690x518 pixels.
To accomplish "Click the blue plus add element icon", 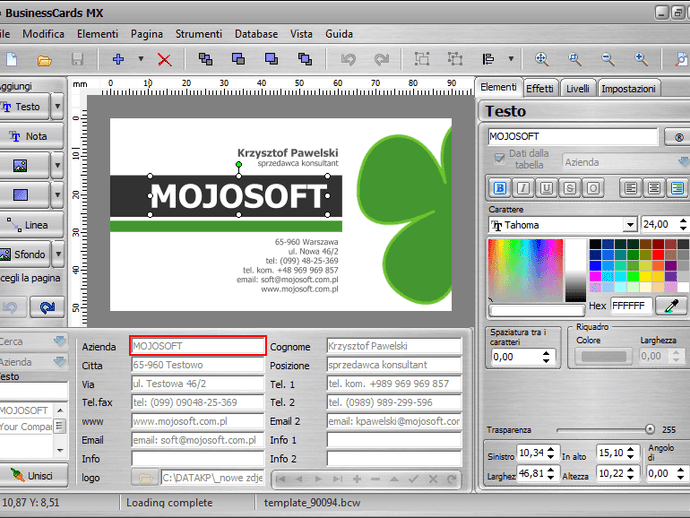I will pos(118,59).
